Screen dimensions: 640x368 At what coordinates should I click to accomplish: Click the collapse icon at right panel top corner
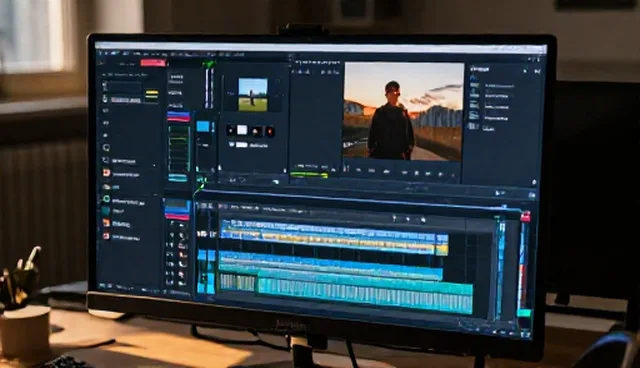537,71
